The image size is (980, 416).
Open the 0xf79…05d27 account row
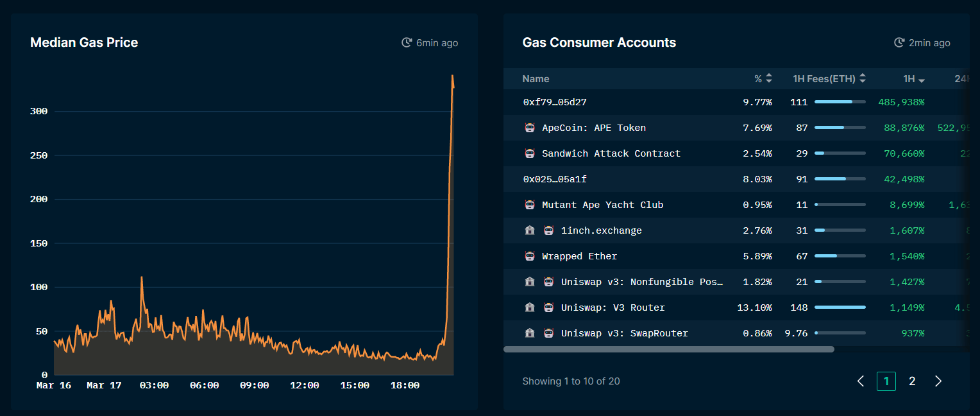[554, 102]
